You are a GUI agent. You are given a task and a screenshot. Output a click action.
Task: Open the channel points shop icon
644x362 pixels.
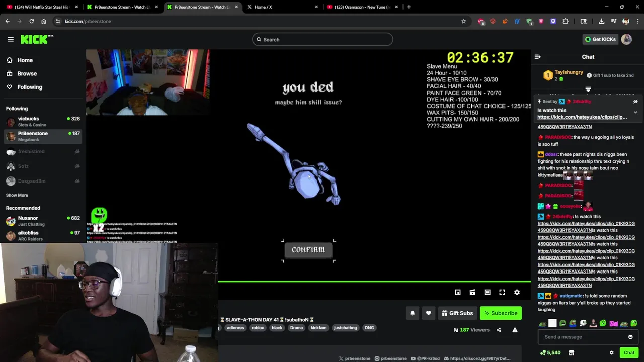click(x=571, y=353)
